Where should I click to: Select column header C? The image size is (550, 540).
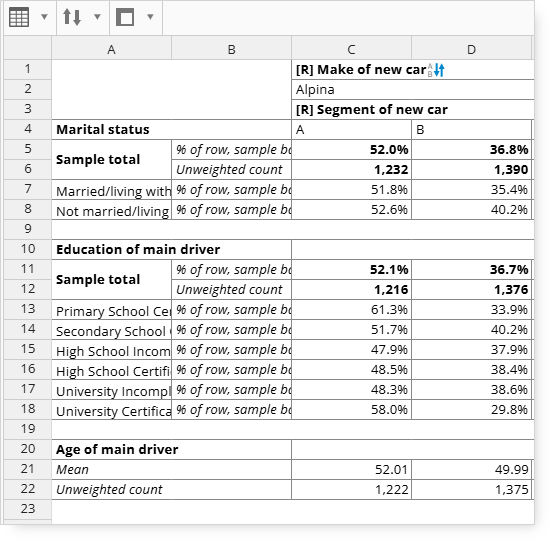pyautogui.click(x=351, y=49)
